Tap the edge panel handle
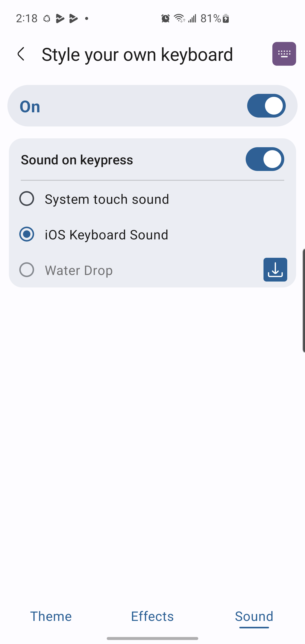Screen dimensions: 305x644 click(x=303, y=301)
